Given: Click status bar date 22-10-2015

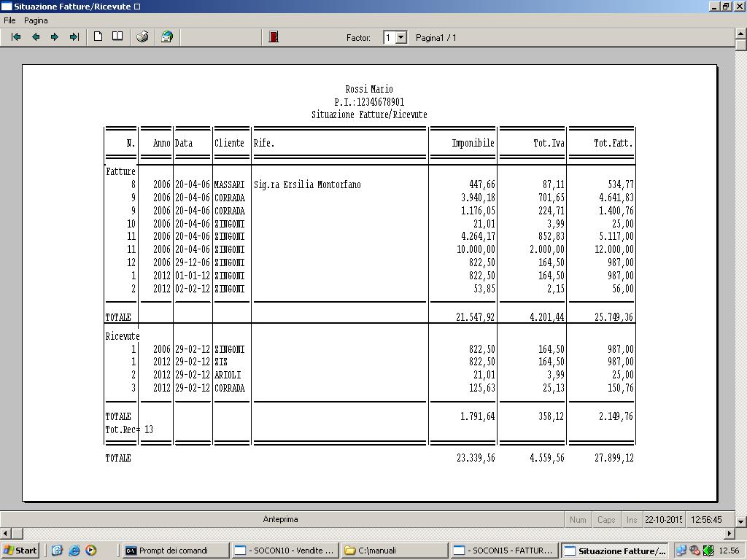Looking at the screenshot, I should 664,519.
